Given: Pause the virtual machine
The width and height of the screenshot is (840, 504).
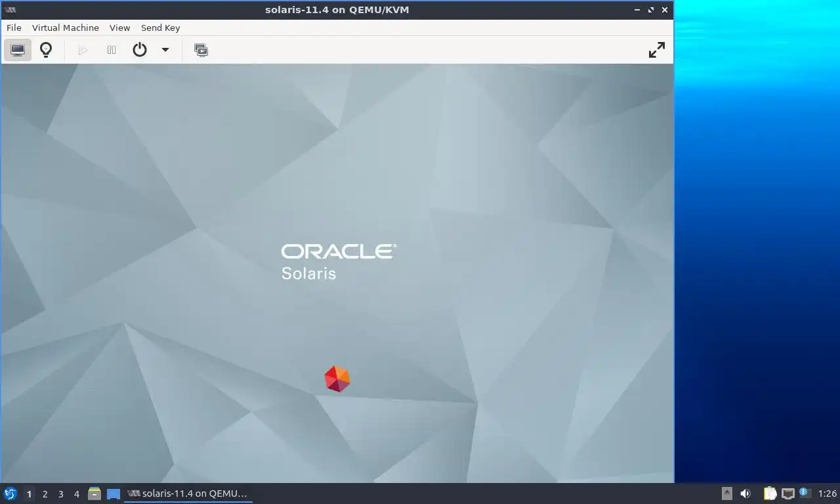Looking at the screenshot, I should click(x=112, y=50).
